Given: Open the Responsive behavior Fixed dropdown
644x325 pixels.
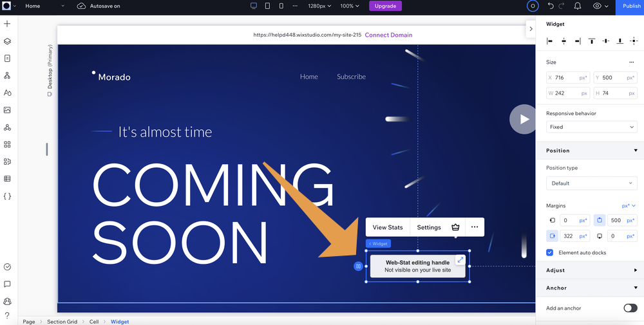Looking at the screenshot, I should [591, 127].
